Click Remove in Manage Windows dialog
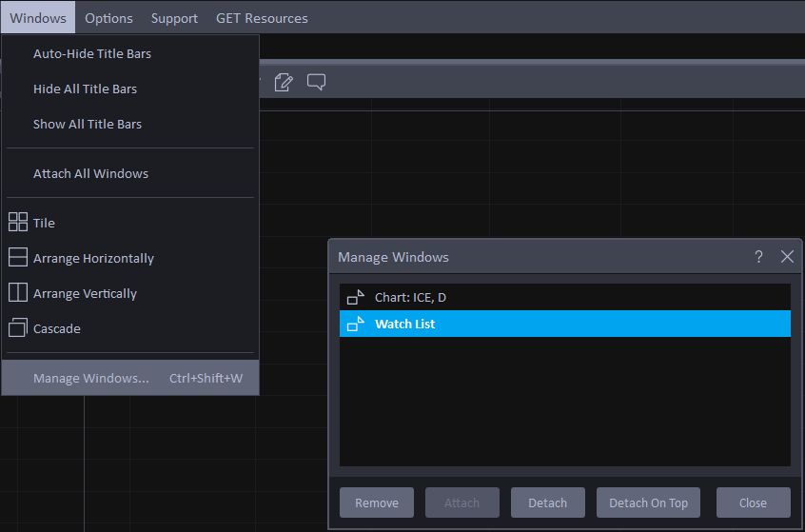Viewport: 805px width, 532px height. point(377,503)
